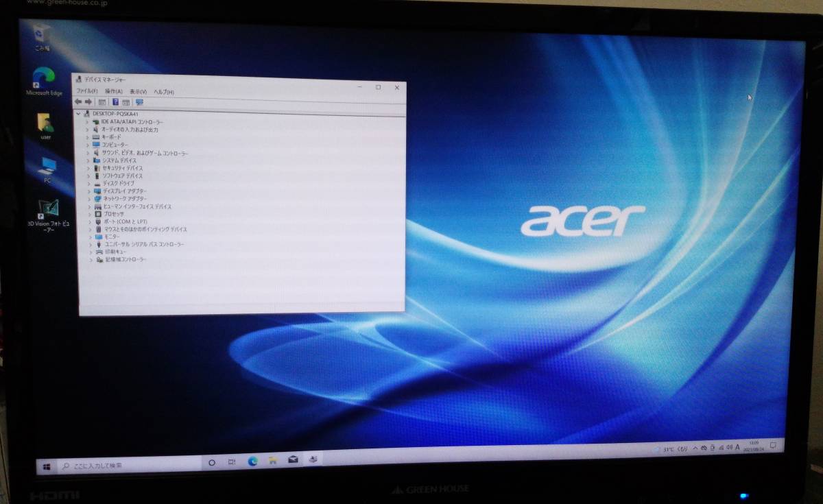Select the ポート (COM と LPT) row
This screenshot has height=504, width=823.
point(120,221)
